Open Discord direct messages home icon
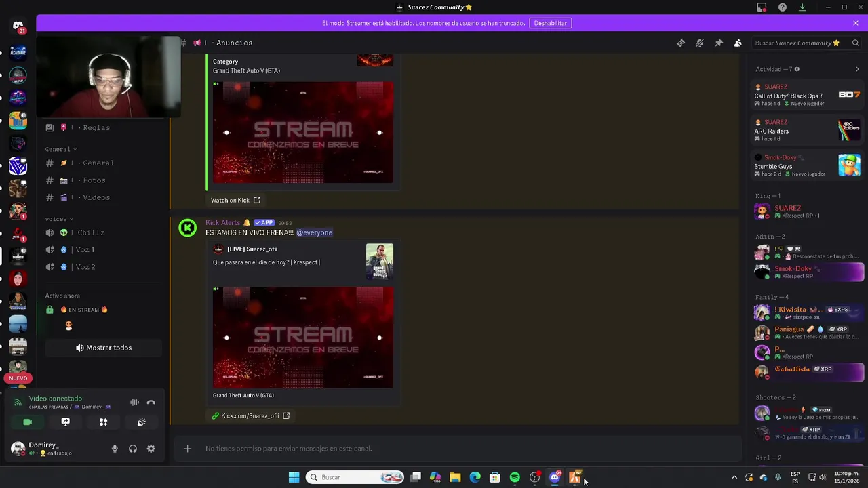Image resolution: width=868 pixels, height=488 pixels. (x=18, y=26)
